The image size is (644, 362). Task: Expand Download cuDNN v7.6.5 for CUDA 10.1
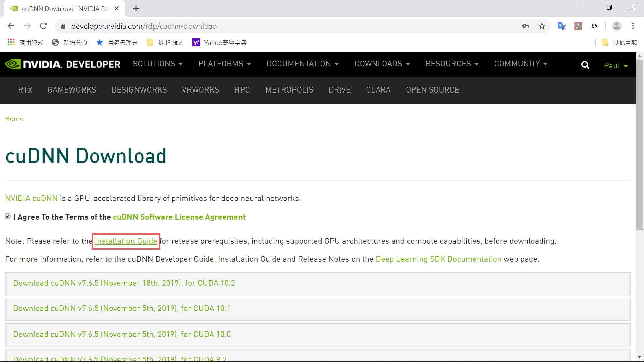318,309
